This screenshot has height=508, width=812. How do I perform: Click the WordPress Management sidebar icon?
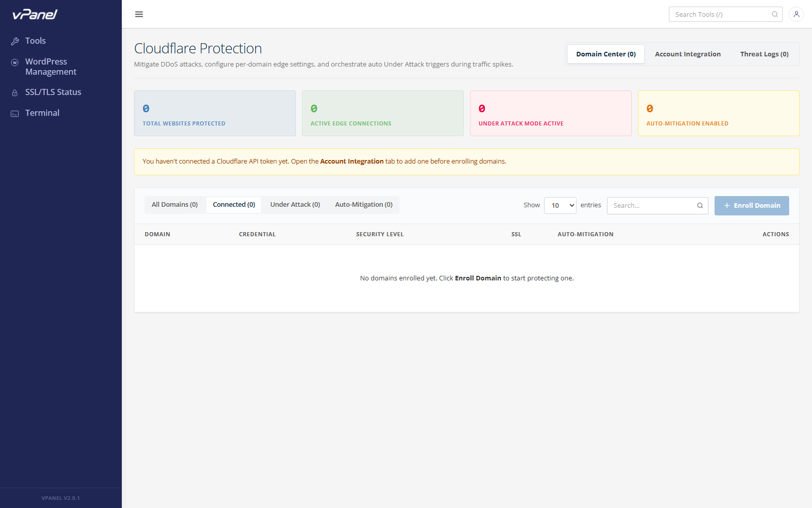pos(15,62)
